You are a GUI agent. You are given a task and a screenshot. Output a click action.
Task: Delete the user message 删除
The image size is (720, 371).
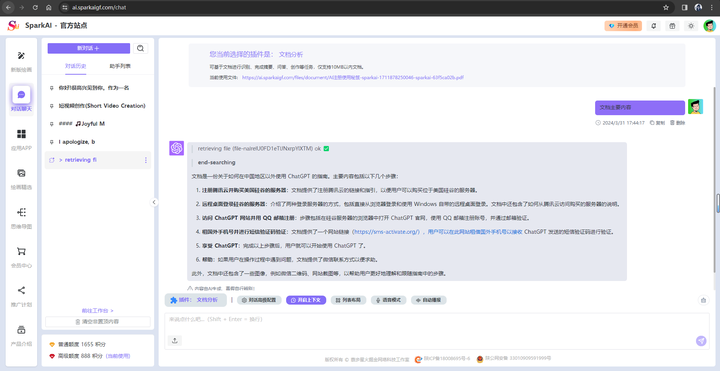click(x=677, y=123)
